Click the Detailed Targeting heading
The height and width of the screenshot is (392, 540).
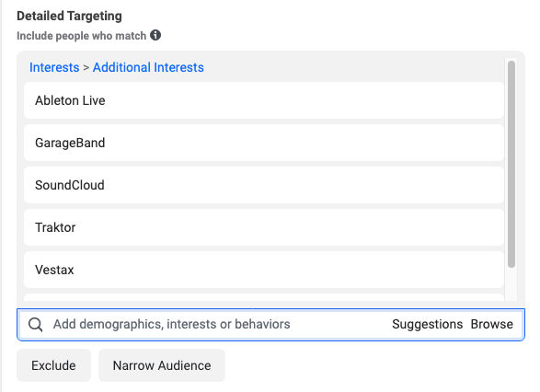click(69, 16)
